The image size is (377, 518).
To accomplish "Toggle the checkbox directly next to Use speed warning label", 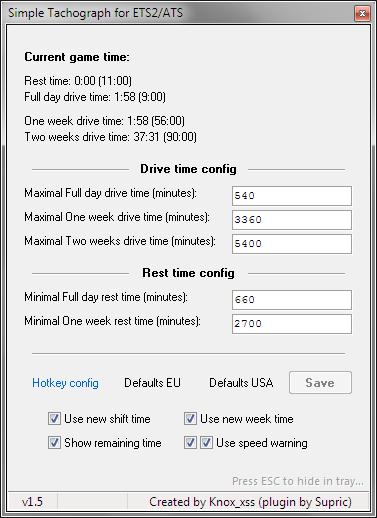I will click(206, 443).
